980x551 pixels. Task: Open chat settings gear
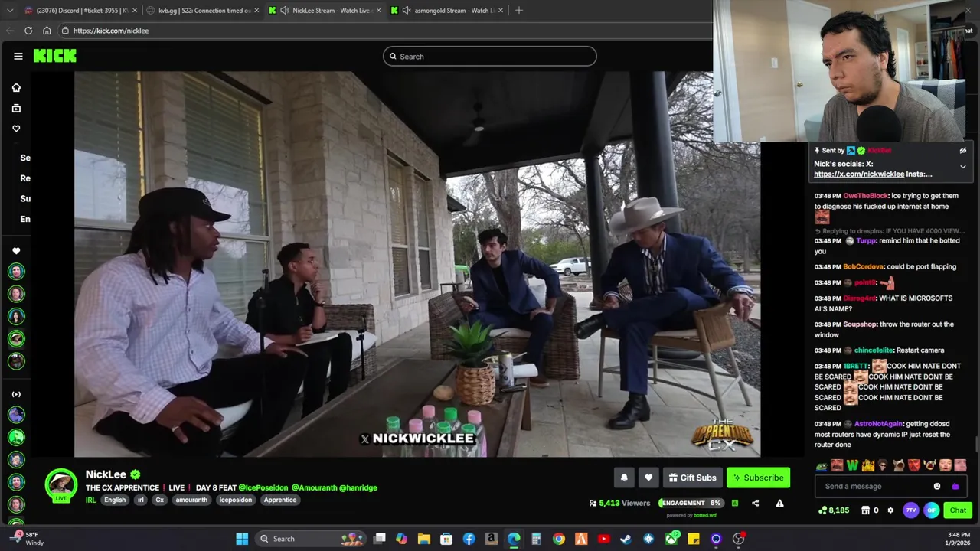890,510
